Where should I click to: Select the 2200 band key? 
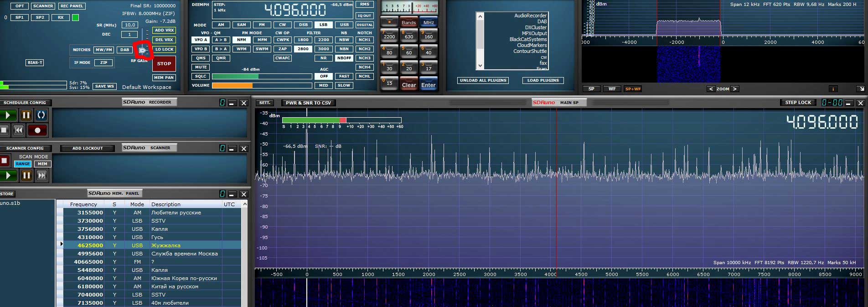[389, 36]
